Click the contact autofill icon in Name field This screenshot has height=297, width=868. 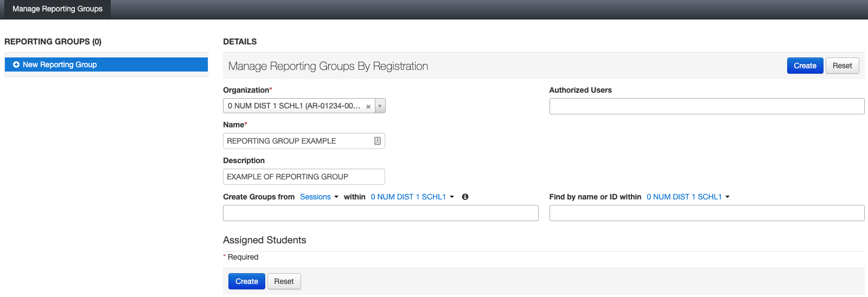click(378, 141)
